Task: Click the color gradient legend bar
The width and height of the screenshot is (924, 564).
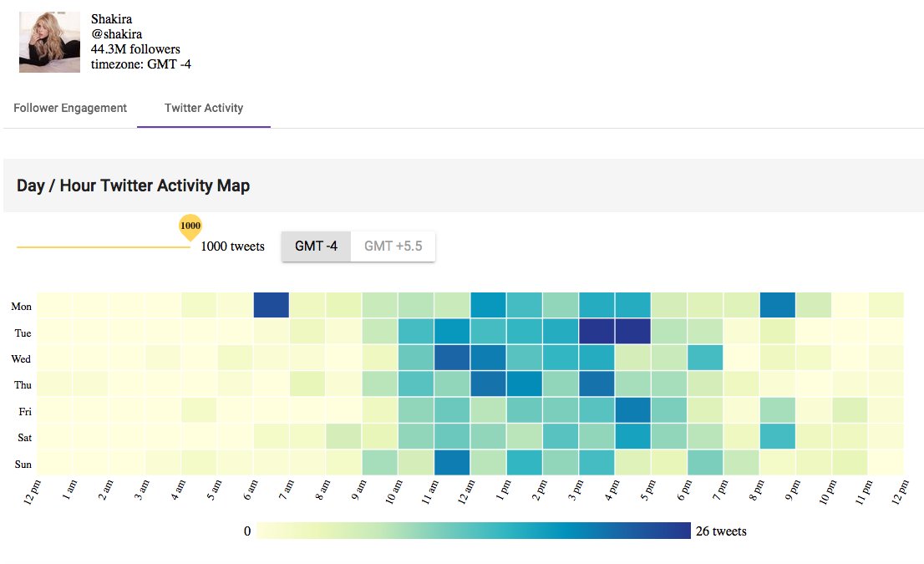Action: (x=474, y=531)
